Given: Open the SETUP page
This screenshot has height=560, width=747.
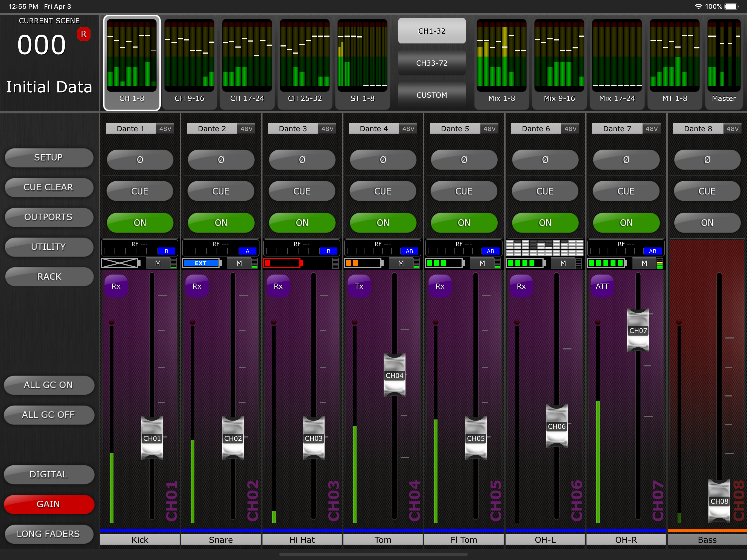Looking at the screenshot, I should pyautogui.click(x=49, y=157).
